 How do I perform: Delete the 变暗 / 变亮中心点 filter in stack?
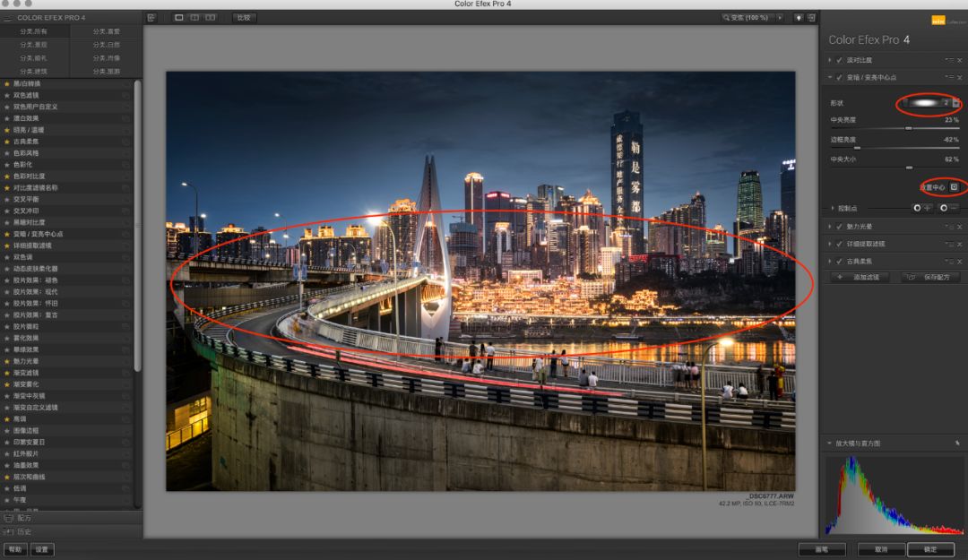960,78
